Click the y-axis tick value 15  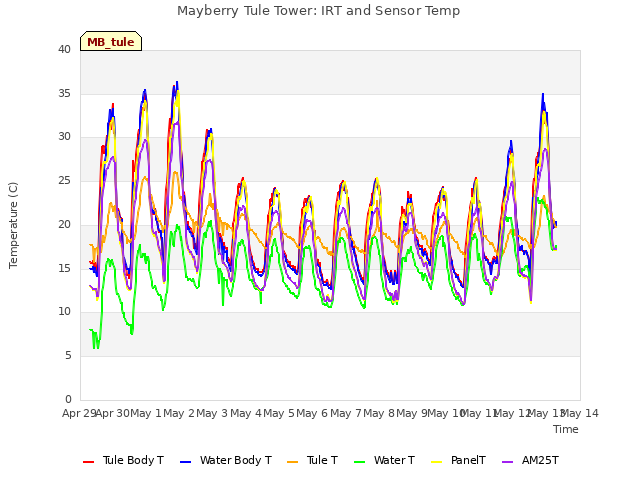64,268
